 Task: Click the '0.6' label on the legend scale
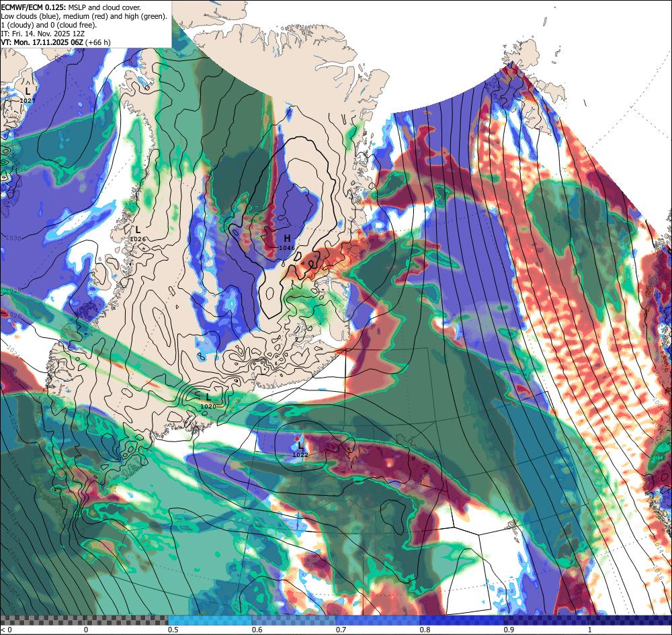[x=257, y=630]
